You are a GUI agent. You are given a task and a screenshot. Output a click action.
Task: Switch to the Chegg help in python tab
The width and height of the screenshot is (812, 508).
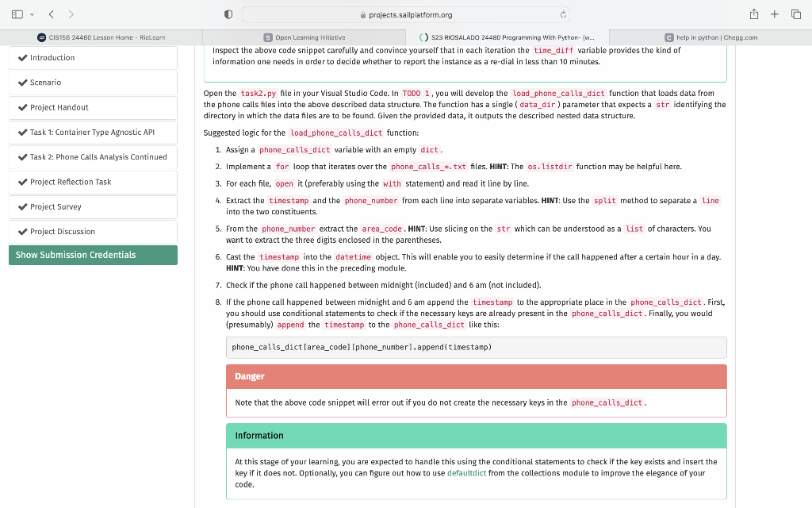[x=710, y=37]
